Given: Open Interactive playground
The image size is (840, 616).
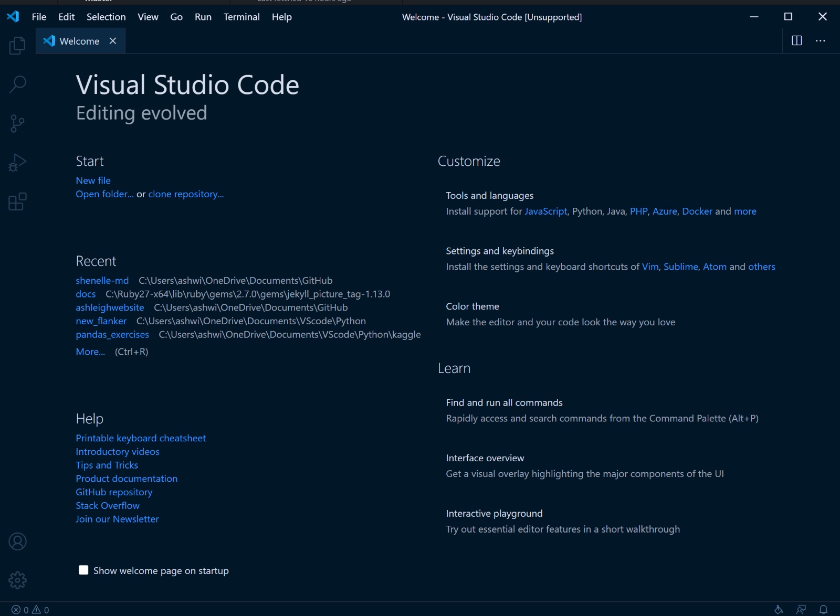Looking at the screenshot, I should (563, 522).
